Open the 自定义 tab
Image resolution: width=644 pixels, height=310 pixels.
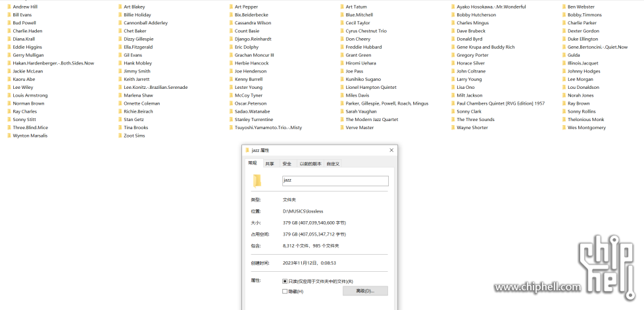(333, 164)
